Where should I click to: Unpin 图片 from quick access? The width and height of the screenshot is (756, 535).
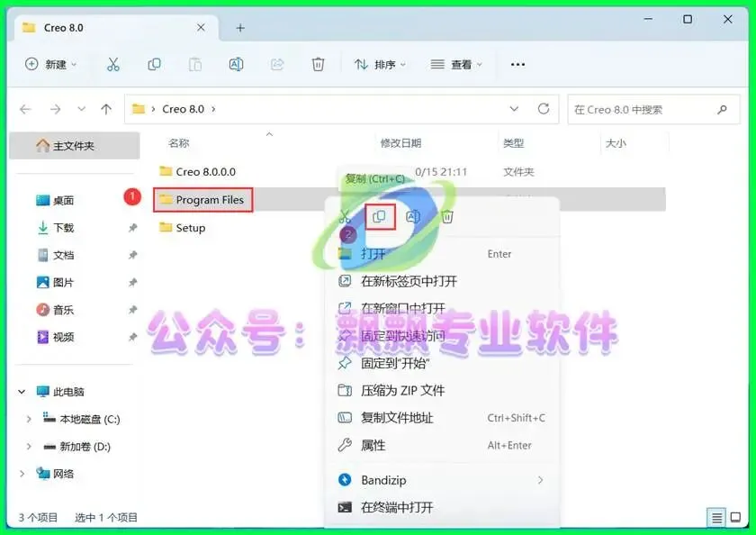coord(132,282)
